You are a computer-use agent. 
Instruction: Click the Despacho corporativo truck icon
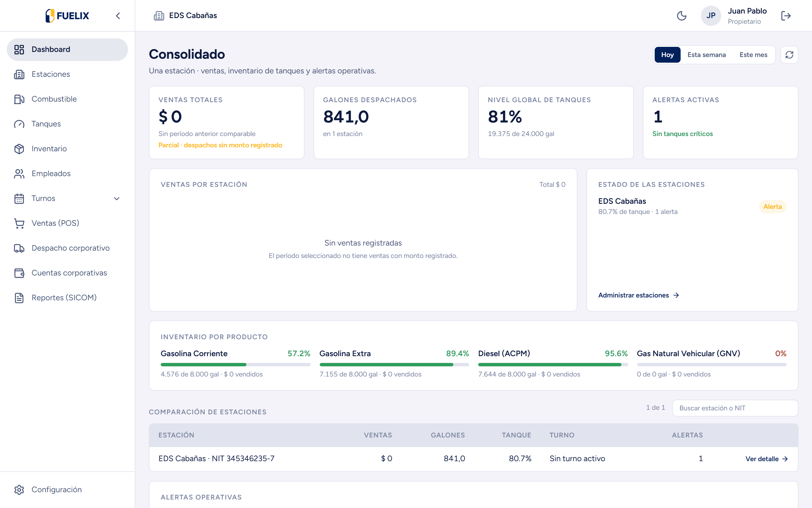(x=19, y=248)
